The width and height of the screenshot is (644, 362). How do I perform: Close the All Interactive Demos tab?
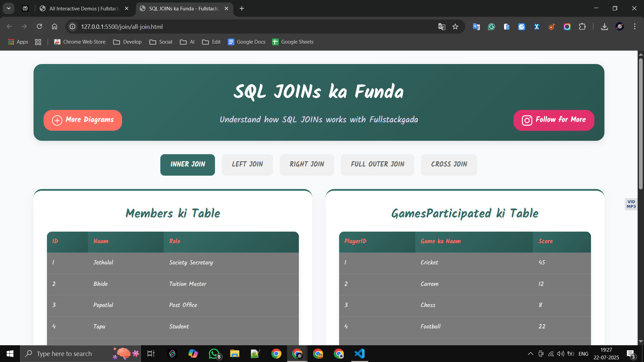pyautogui.click(x=126, y=8)
